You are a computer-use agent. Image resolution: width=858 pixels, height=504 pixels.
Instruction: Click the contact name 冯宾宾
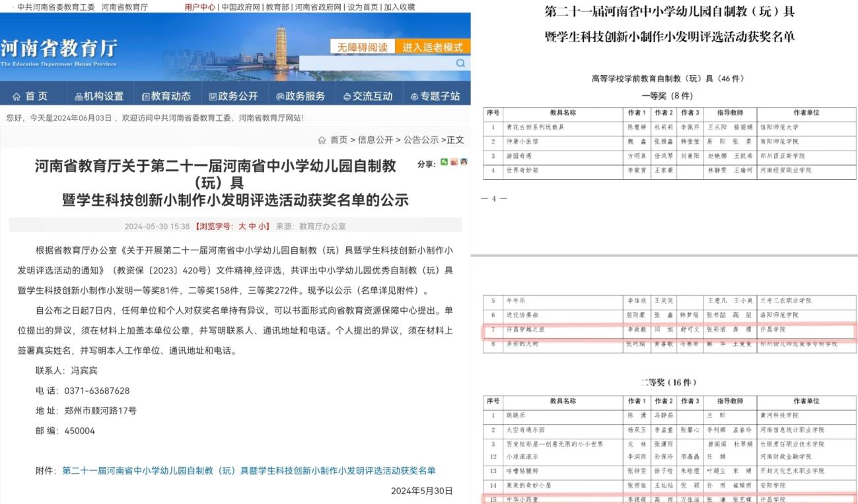85,370
